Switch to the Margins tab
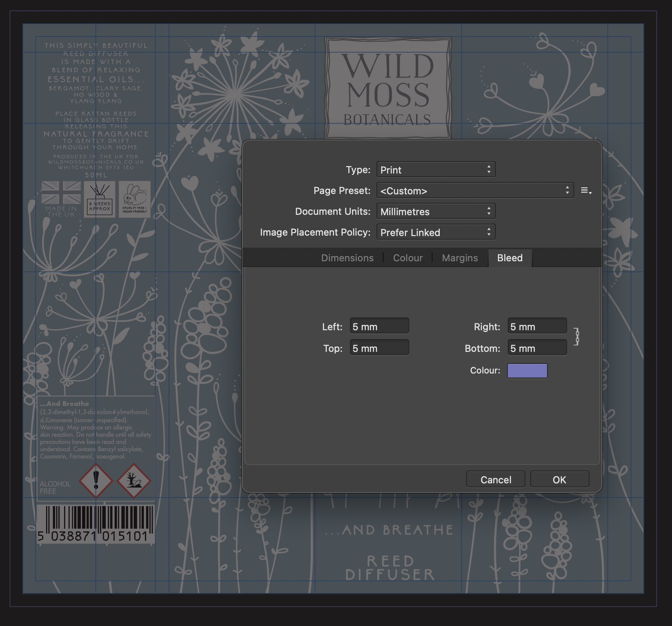 [x=460, y=258]
